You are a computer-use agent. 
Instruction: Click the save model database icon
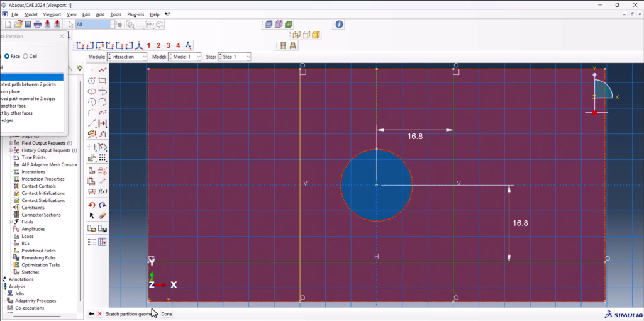tap(27, 25)
